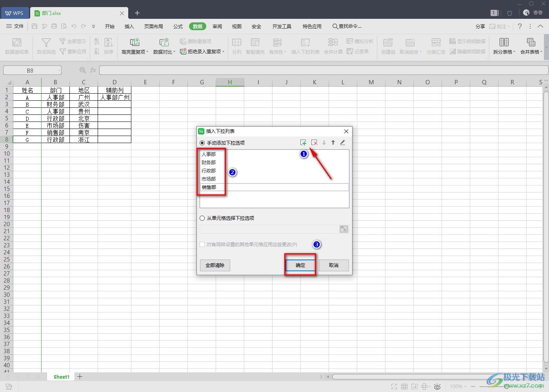Expand the 拒绝录入重复项 dropdown
The height and width of the screenshot is (392, 549).
(223, 51)
